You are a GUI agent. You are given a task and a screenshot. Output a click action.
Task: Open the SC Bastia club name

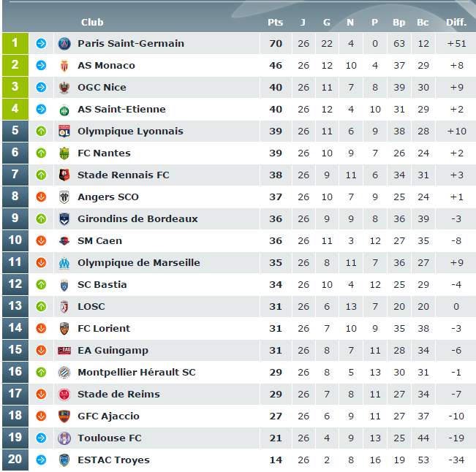(102, 284)
